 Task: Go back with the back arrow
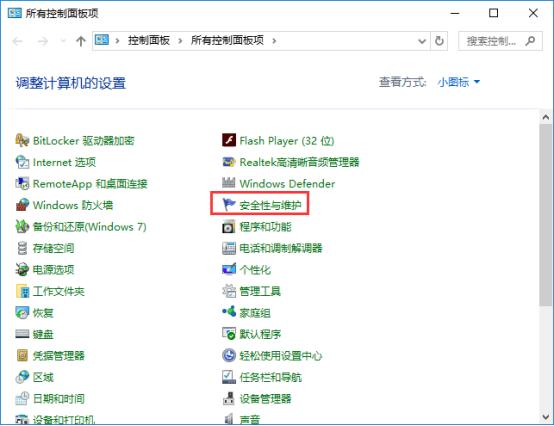coord(18,41)
